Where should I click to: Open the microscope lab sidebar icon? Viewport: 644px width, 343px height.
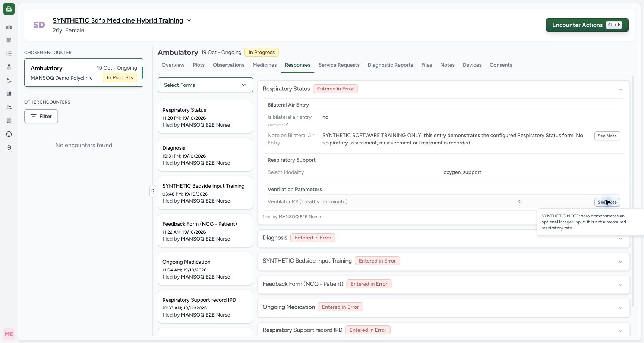point(9,80)
